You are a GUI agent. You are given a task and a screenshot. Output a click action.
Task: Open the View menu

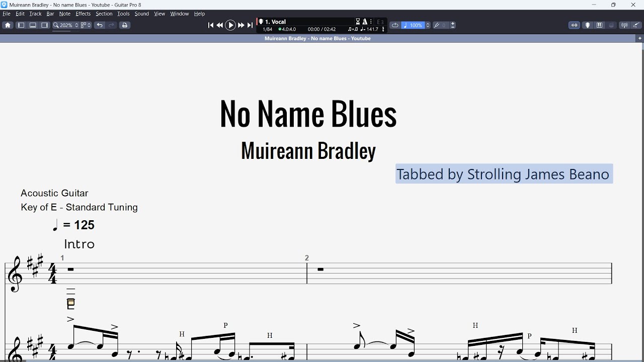pyautogui.click(x=159, y=14)
